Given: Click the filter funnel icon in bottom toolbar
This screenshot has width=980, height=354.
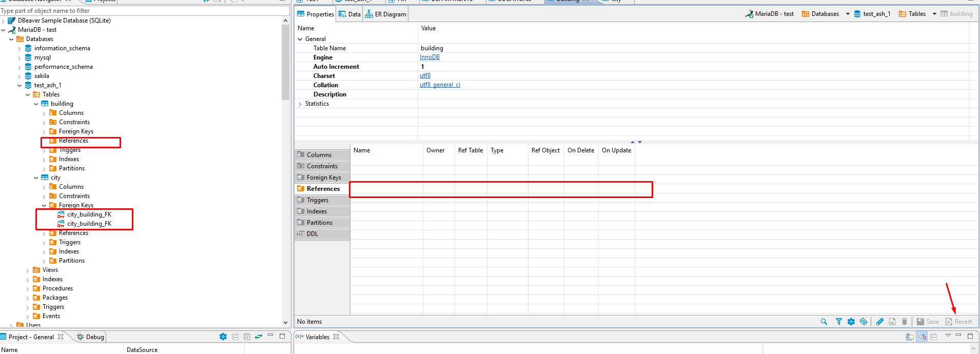Looking at the screenshot, I should tap(839, 322).
